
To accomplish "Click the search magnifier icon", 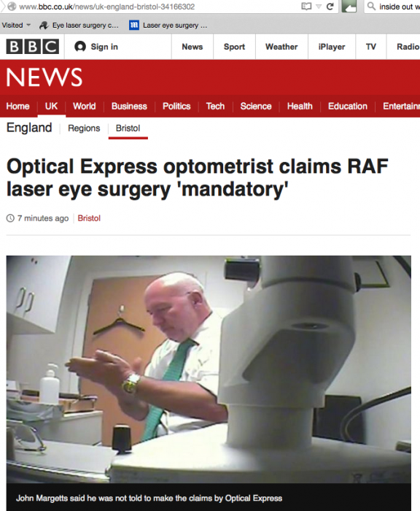I will [x=371, y=6].
